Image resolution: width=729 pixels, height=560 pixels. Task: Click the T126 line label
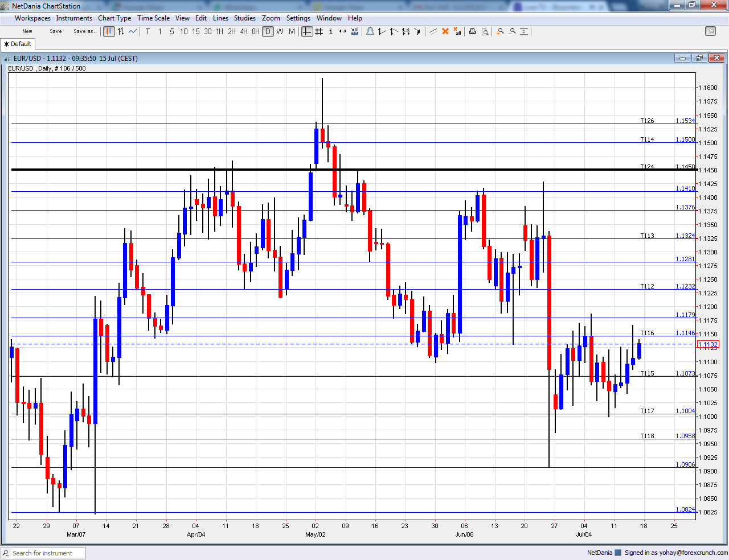(647, 121)
